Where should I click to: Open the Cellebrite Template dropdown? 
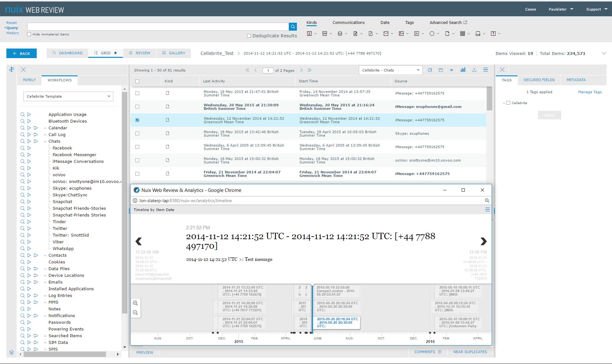click(68, 96)
